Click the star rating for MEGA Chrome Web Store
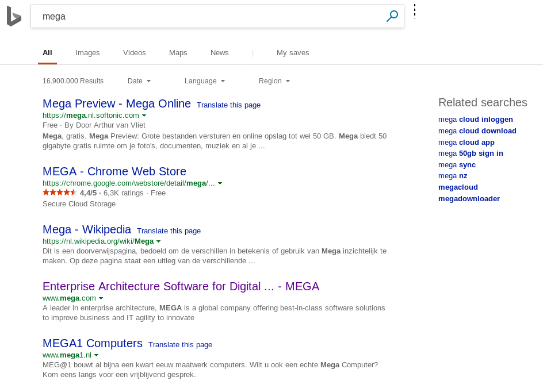Screen dimensions: 543x392 click(x=59, y=193)
